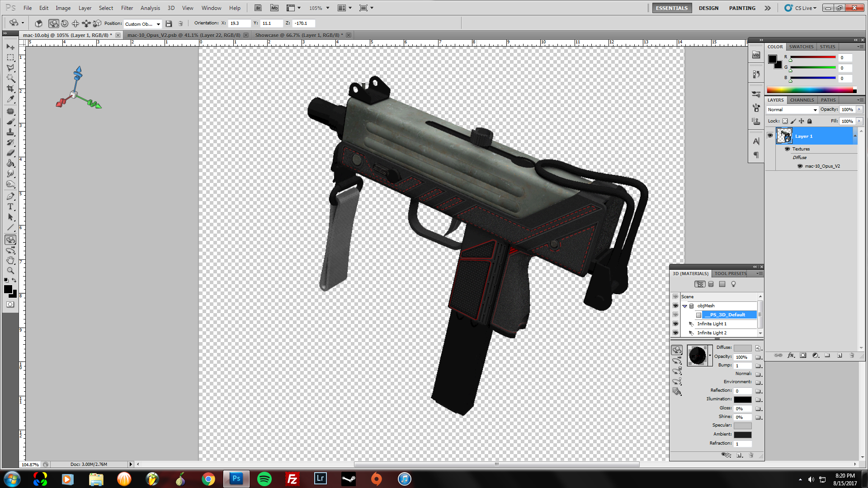
Task: Open the Position Custom Object dropdown
Action: coord(143,24)
